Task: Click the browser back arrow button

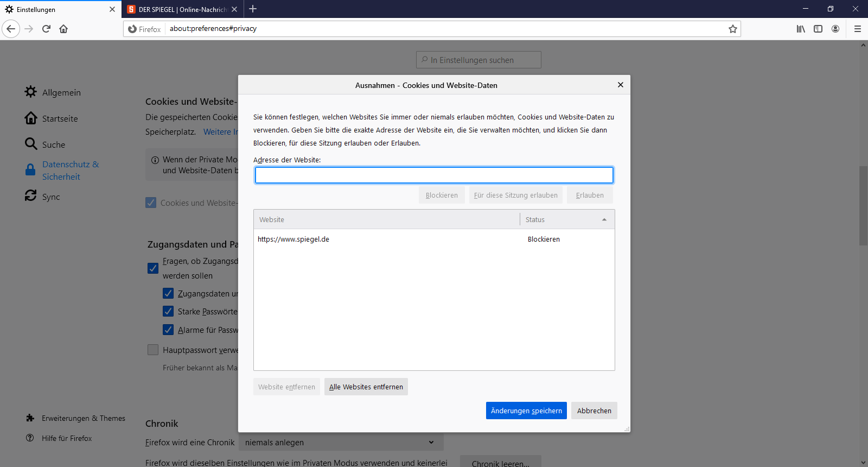Action: coord(11,29)
